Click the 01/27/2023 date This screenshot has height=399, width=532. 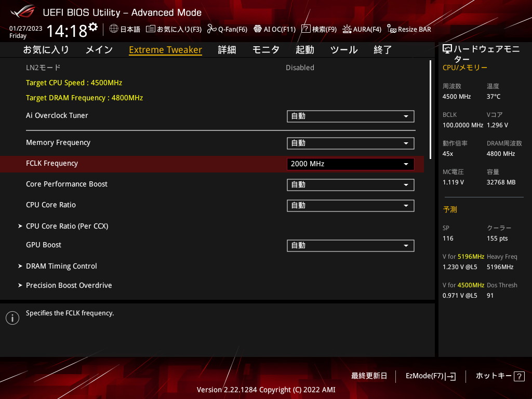26,29
